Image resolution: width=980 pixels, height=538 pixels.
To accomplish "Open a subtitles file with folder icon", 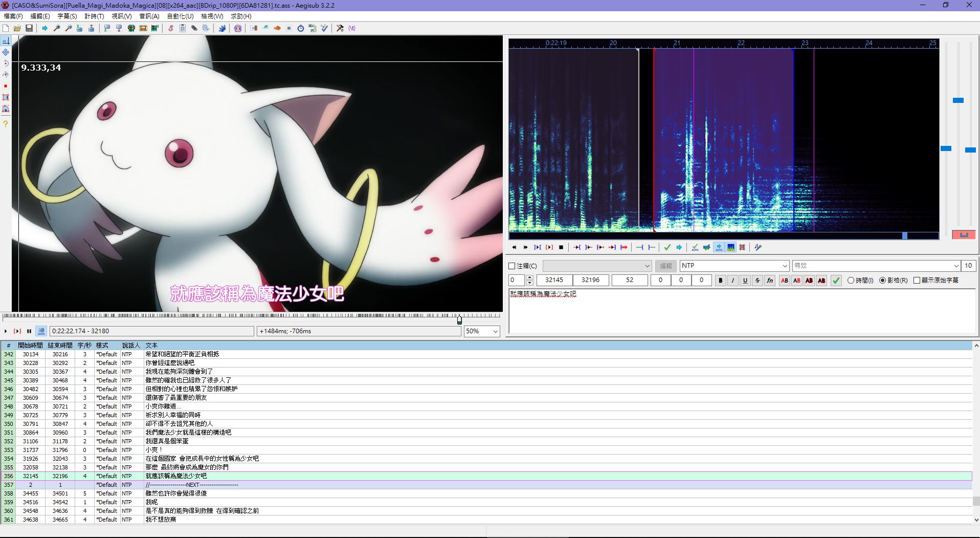I will [x=17, y=28].
